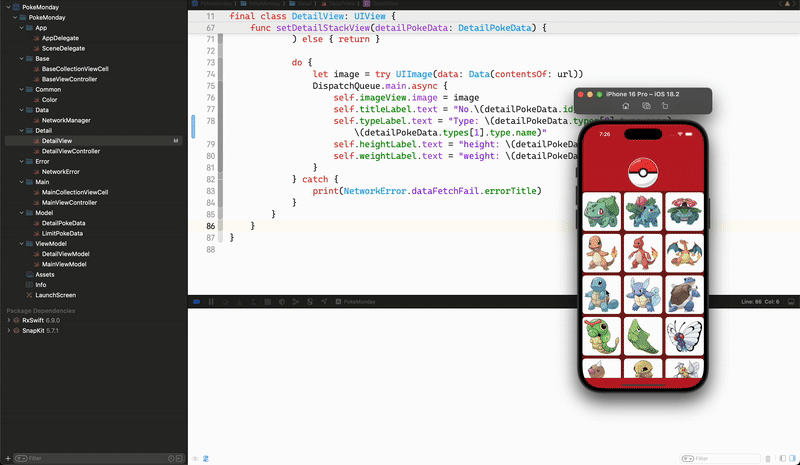Collapse the Common folder
Viewport: 800px width, 465px height.
coord(21,89)
